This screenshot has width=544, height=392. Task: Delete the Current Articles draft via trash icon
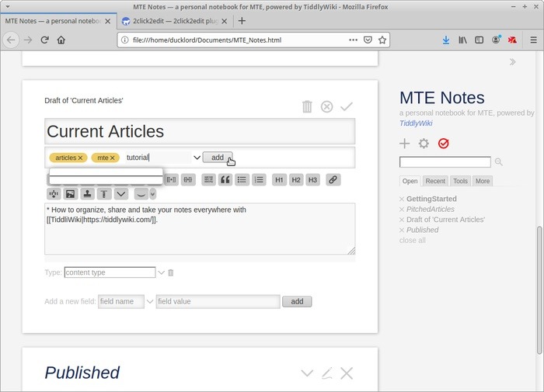tap(307, 106)
